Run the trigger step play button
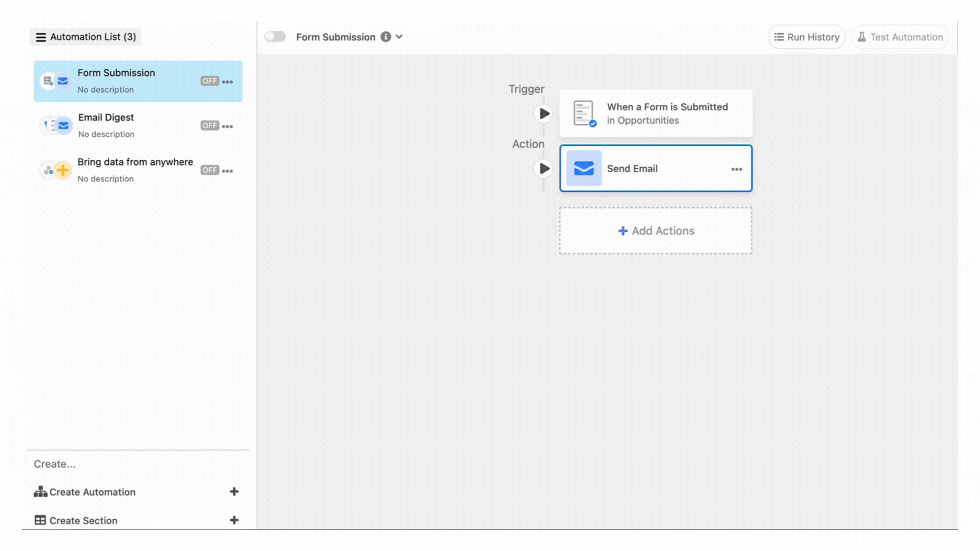The width and height of the screenshot is (980, 551). click(x=544, y=114)
